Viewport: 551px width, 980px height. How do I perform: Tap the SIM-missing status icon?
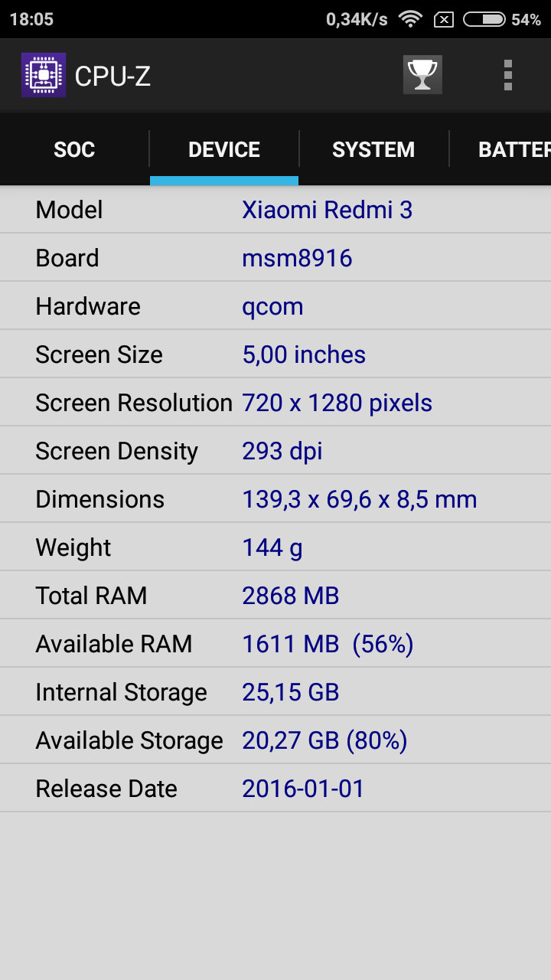click(444, 20)
